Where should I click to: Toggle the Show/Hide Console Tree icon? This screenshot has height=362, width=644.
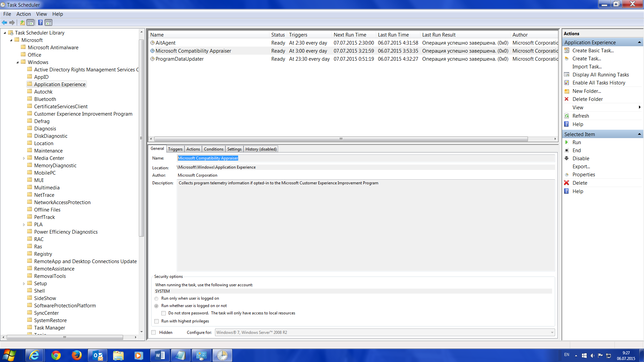coord(31,22)
